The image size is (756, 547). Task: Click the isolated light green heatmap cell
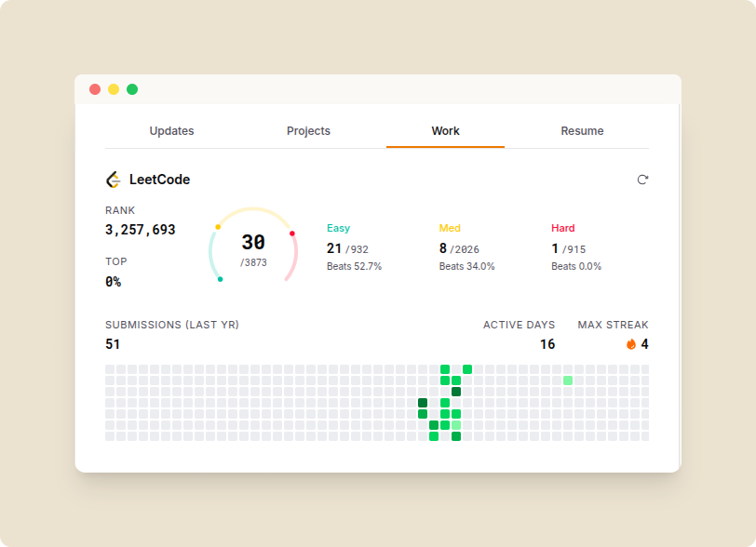click(568, 380)
